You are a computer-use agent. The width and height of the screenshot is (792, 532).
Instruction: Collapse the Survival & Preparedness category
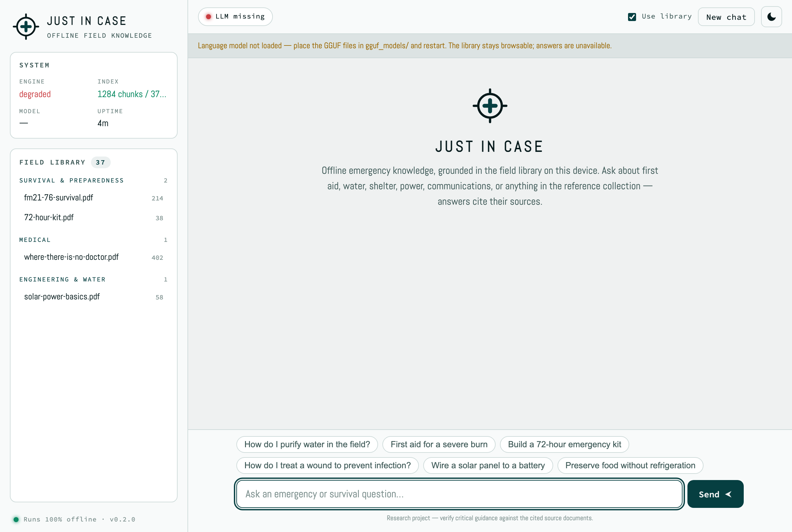pyautogui.click(x=93, y=181)
